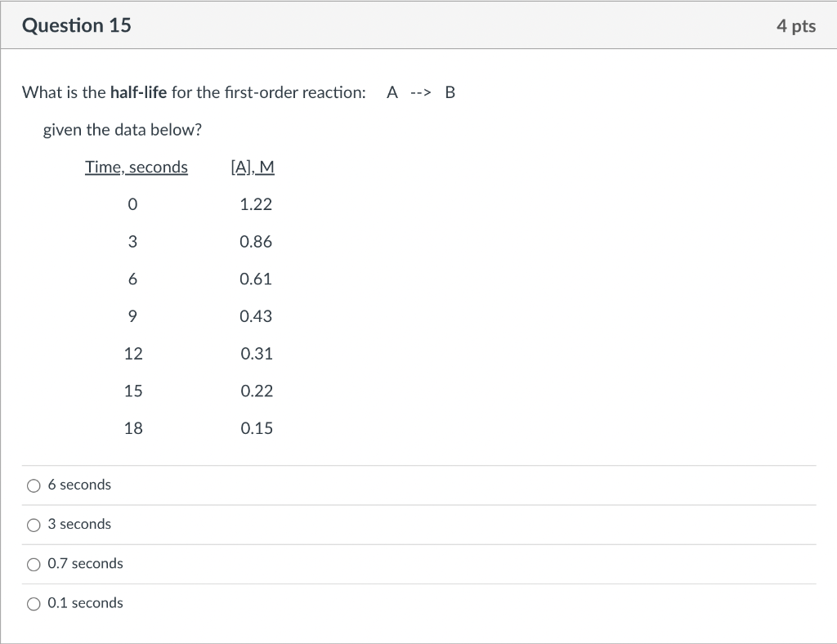The width and height of the screenshot is (837, 644).
Task: Click the time value 12 in table
Action: pyautogui.click(x=133, y=354)
